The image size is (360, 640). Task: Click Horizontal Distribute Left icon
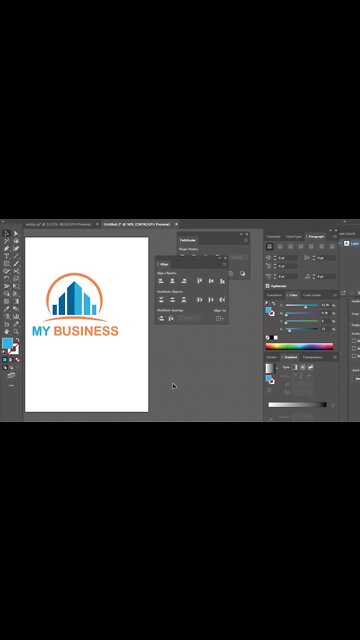click(x=200, y=300)
